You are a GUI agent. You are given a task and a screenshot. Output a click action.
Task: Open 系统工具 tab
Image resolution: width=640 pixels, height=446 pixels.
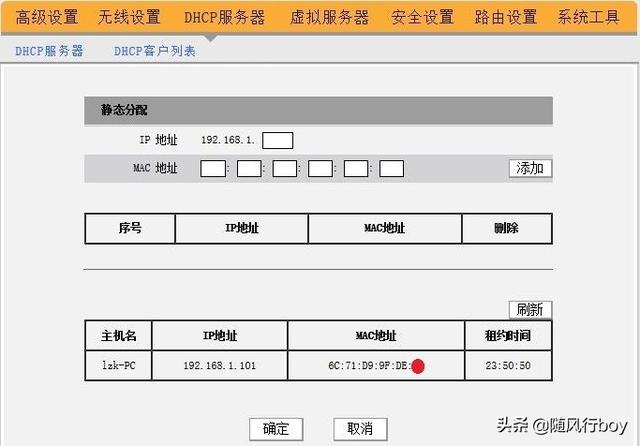589,18
